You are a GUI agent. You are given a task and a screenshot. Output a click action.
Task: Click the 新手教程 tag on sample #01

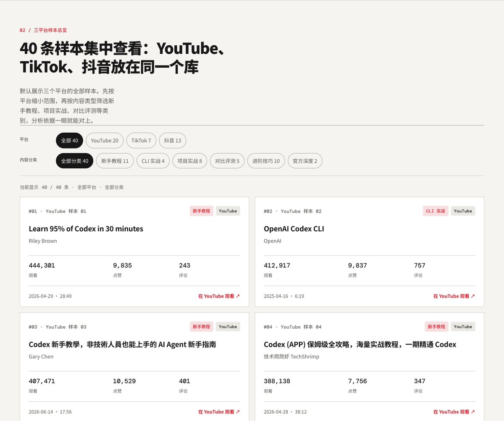(x=202, y=211)
